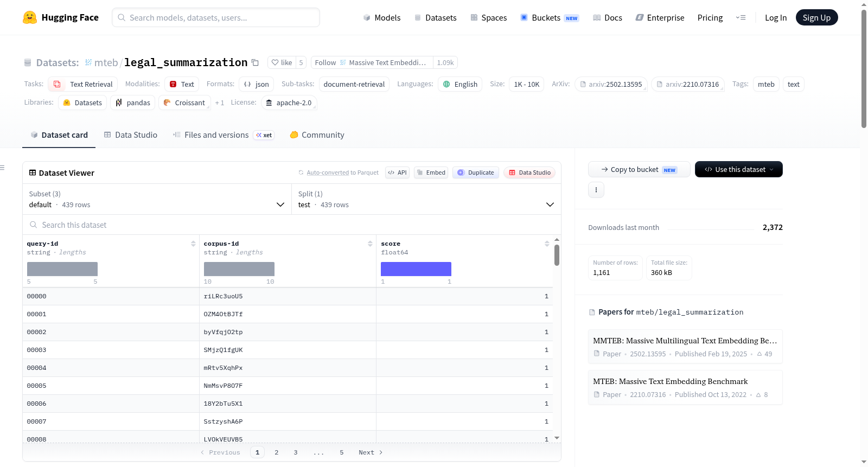Open the Community tab
868x467 pixels.
coord(317,135)
